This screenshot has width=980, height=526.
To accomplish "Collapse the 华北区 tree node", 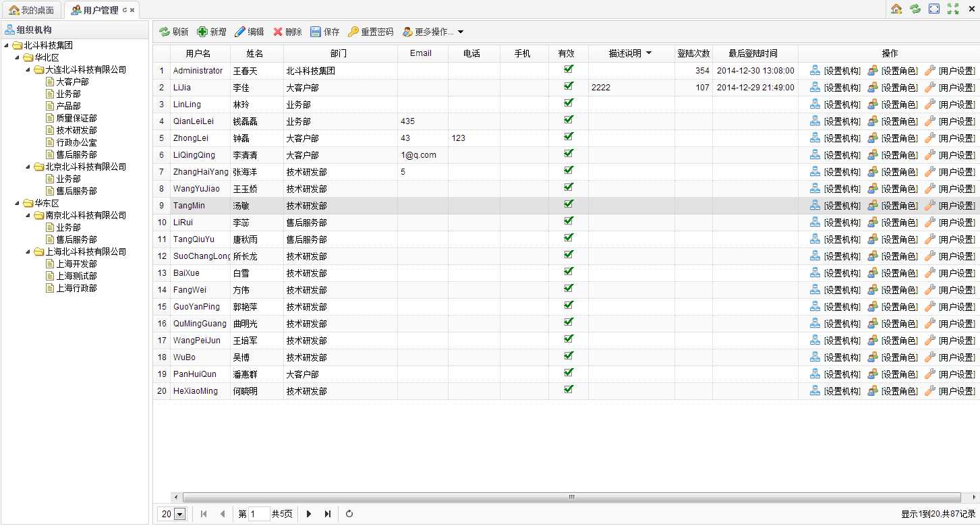I will (x=18, y=57).
